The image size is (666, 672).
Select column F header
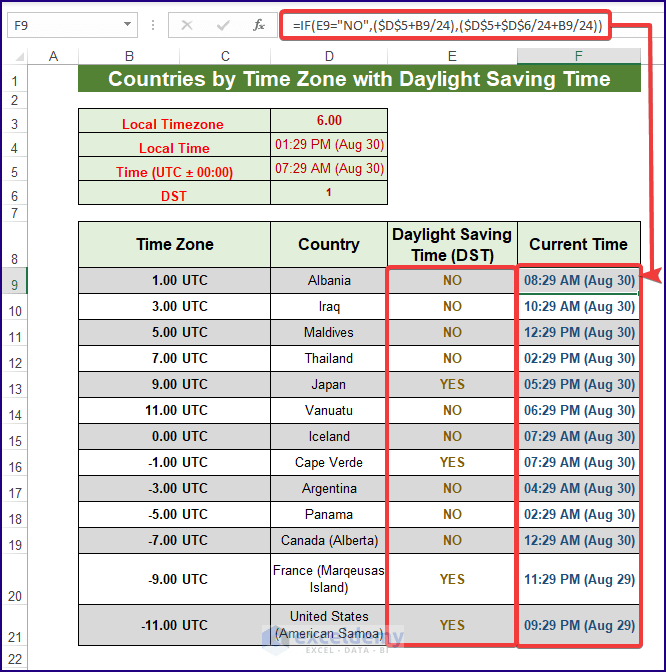[x=579, y=56]
